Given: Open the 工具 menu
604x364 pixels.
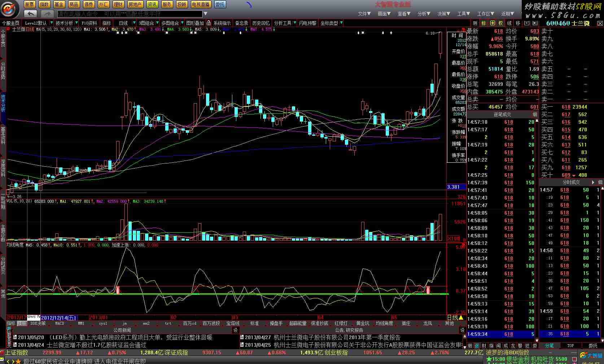Looking at the screenshot, I should tap(463, 14).
